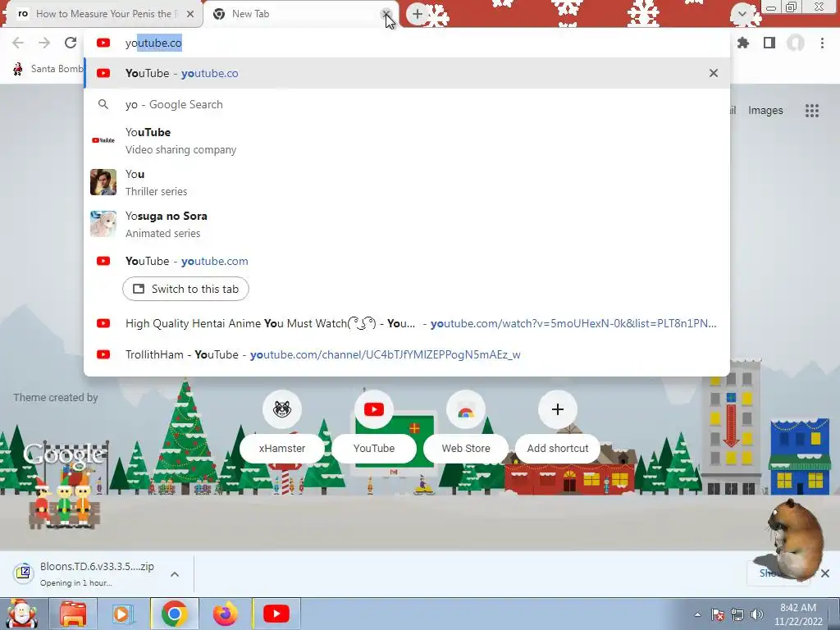Select the yo - Google Search suggestion

tap(407, 104)
